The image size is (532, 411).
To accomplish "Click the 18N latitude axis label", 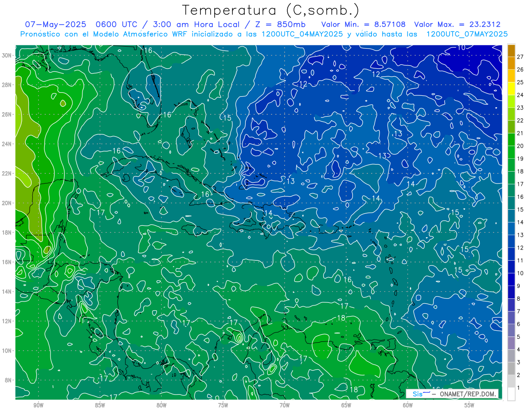I will pyautogui.click(x=8, y=232).
